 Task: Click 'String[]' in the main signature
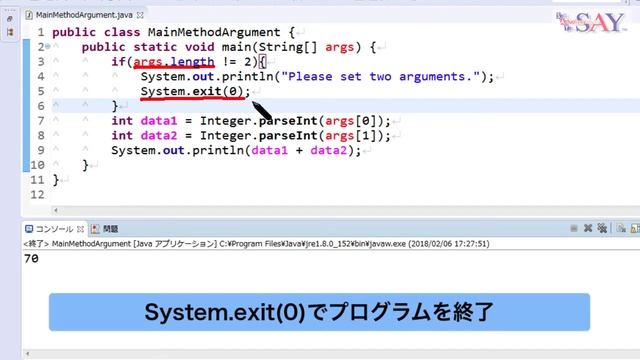(x=288, y=47)
